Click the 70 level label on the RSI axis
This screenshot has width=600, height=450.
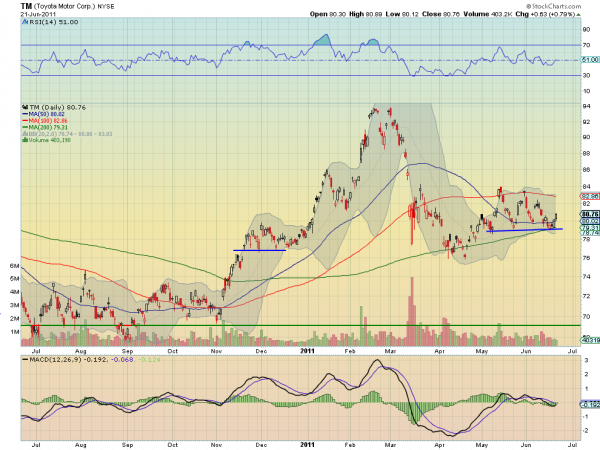tap(586, 45)
